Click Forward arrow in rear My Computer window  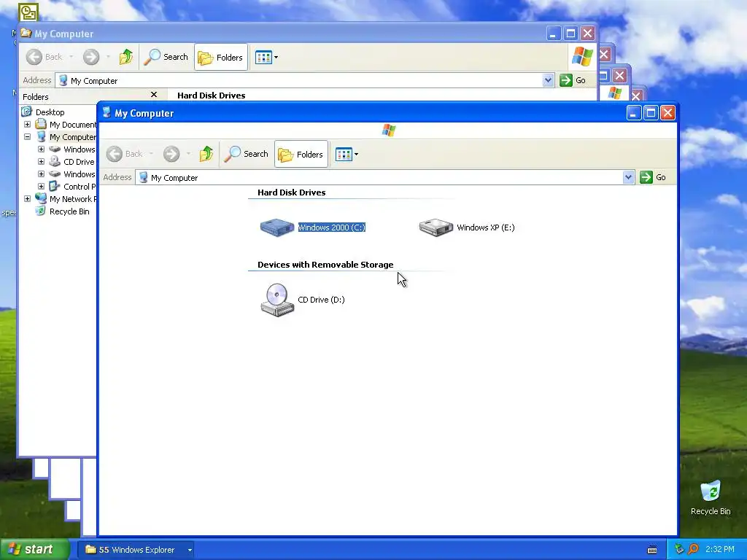[x=91, y=57]
